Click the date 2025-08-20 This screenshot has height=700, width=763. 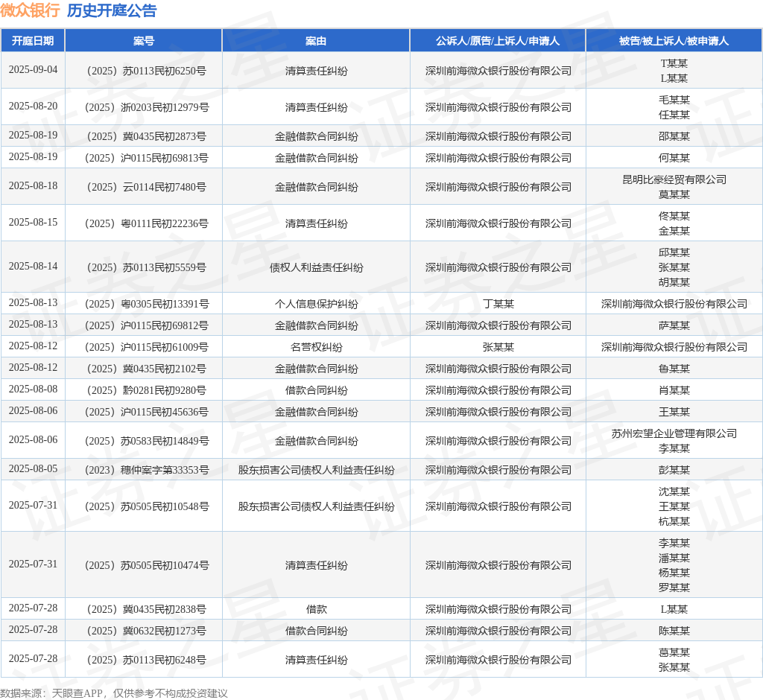tap(33, 106)
